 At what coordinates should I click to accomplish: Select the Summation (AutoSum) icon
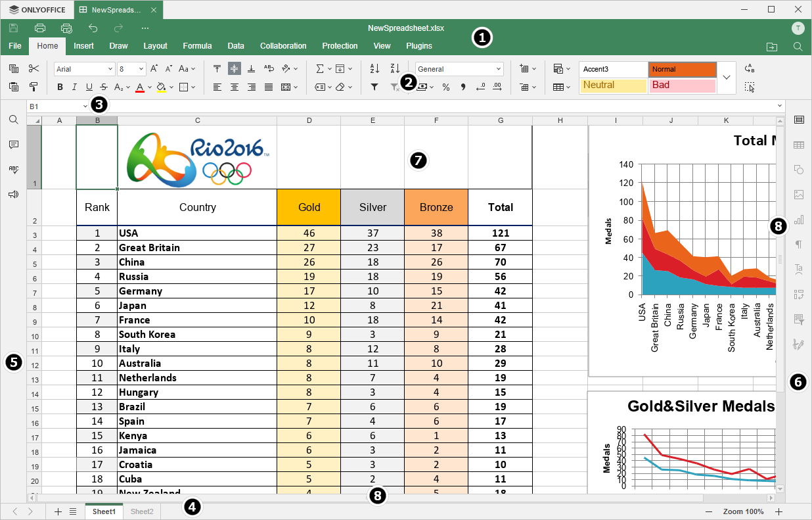(320, 68)
